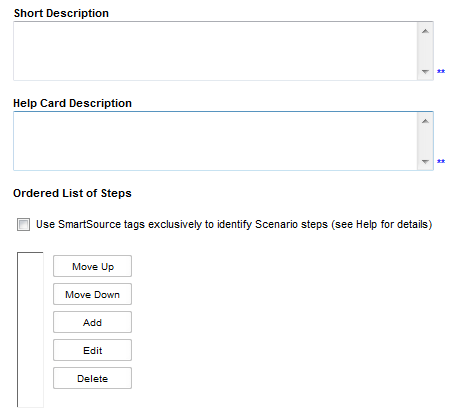
Task: Click inside the Short Description text area
Action: point(215,51)
